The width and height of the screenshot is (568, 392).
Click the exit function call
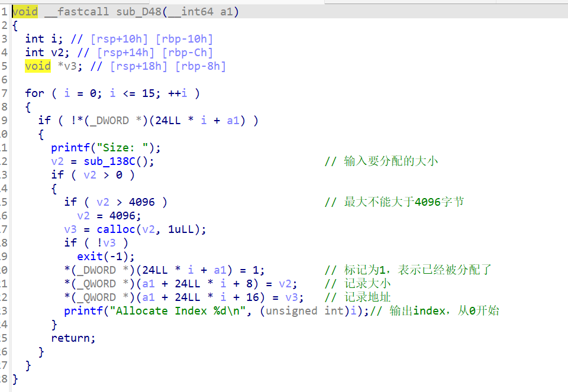(89, 257)
